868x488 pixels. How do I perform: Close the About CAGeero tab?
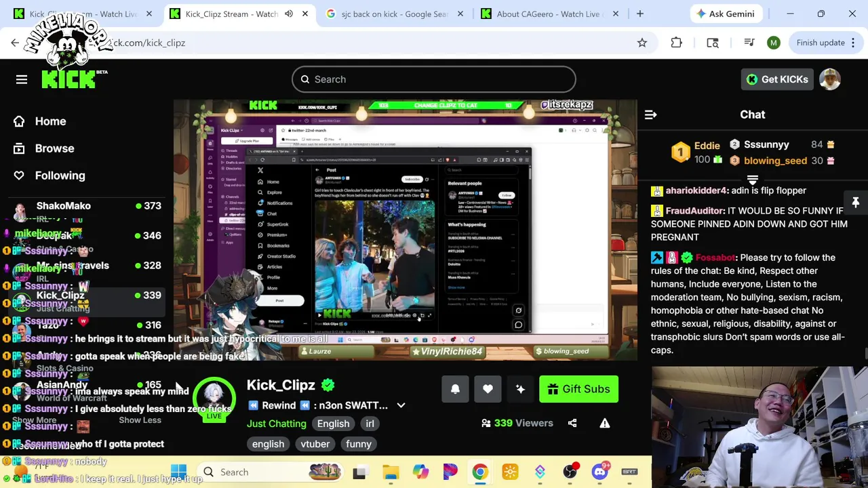click(615, 14)
